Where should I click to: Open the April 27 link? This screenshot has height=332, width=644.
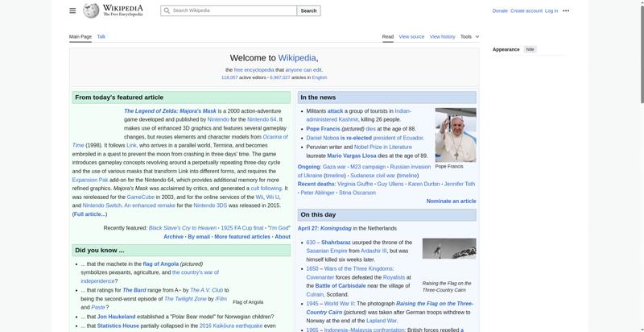(308, 229)
